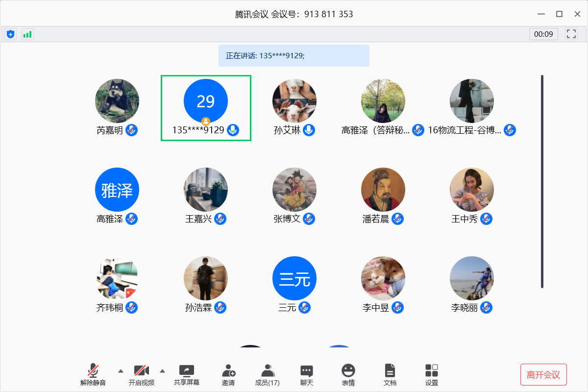The width and height of the screenshot is (588, 392).
Task: Open the Settings (设置) panel
Action: click(x=432, y=375)
